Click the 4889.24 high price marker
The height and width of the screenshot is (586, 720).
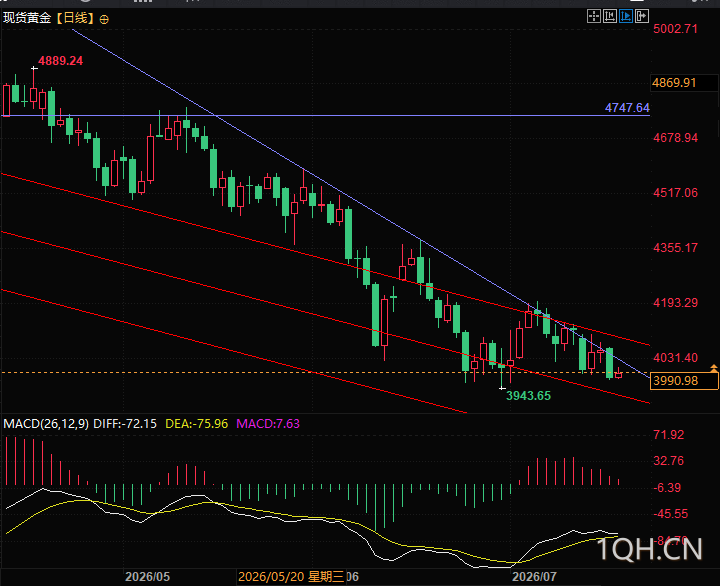point(61,61)
